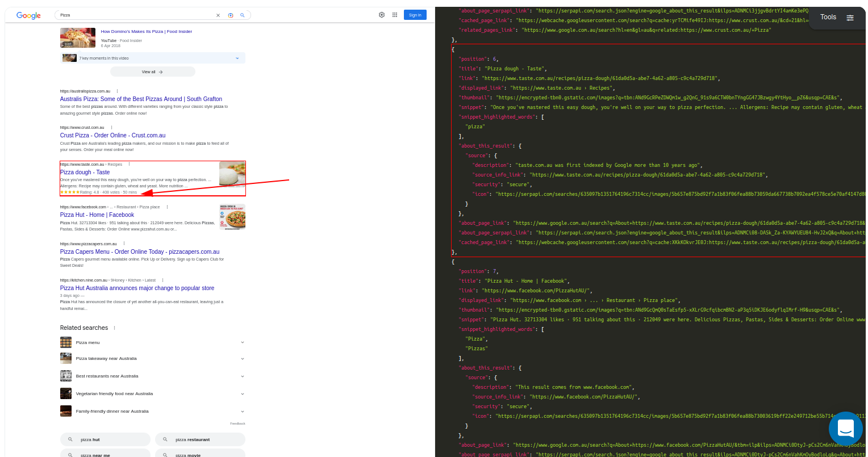
Task: Click the Google logo
Action: (28, 15)
